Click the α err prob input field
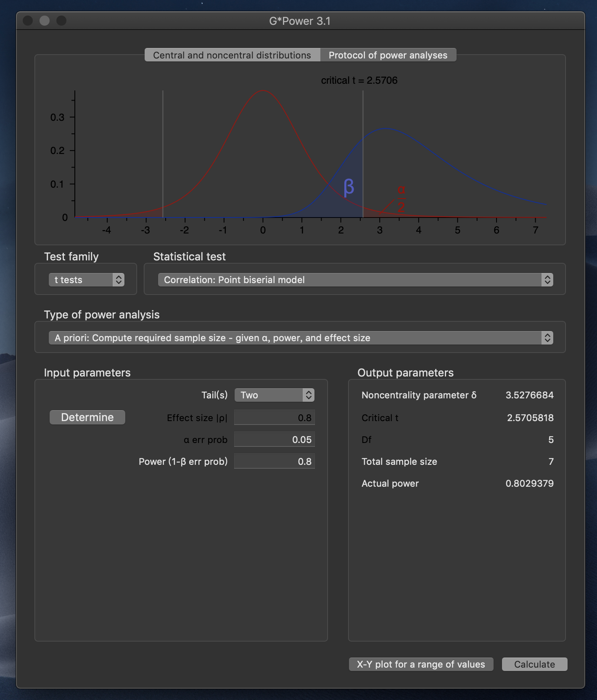Image resolution: width=597 pixels, height=700 pixels. pos(275,440)
